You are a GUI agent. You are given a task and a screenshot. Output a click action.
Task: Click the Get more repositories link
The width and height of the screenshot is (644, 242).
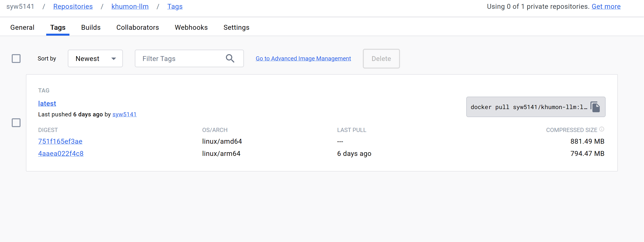click(x=606, y=7)
